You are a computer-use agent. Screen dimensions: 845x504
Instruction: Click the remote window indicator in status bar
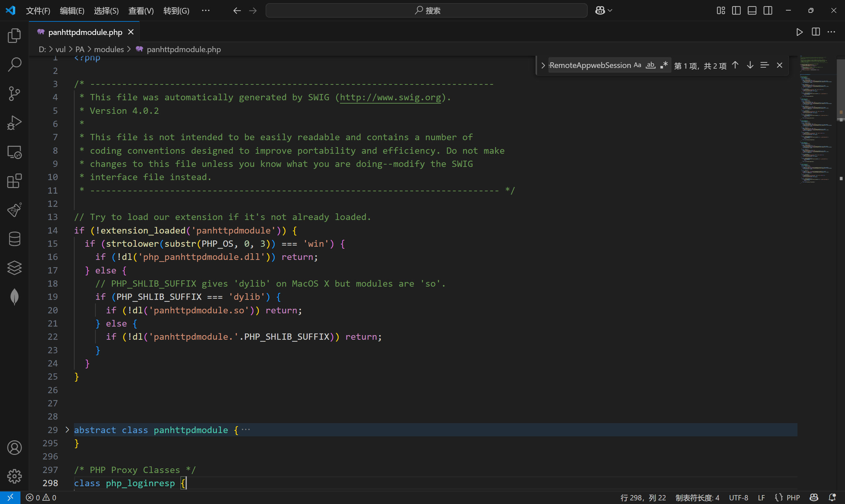tap(10, 497)
